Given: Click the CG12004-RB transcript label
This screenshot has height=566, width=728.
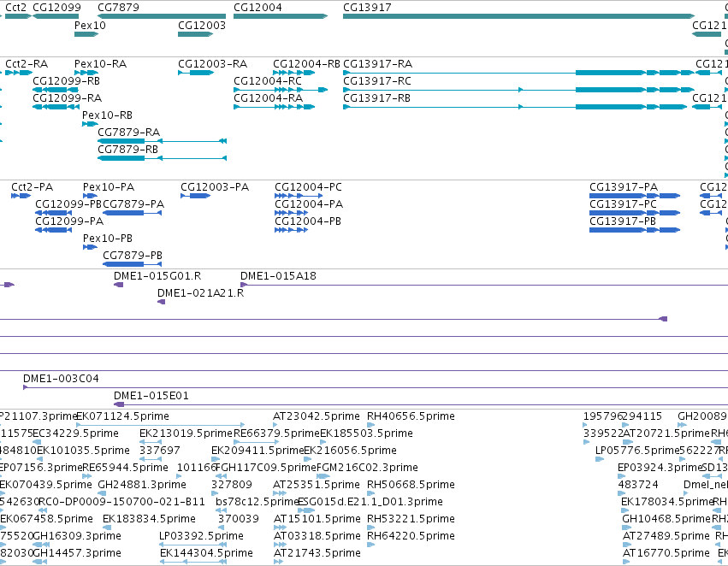Looking at the screenshot, I should [306, 63].
